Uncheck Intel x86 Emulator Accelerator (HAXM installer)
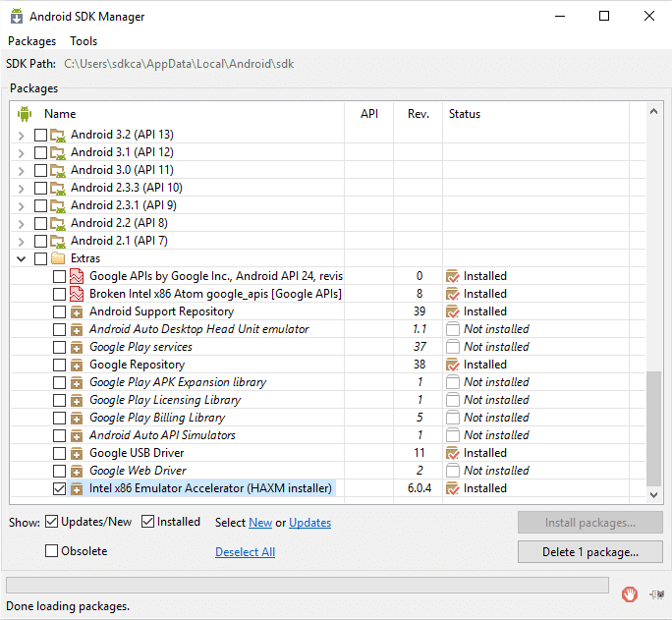The image size is (672, 620). click(x=59, y=489)
